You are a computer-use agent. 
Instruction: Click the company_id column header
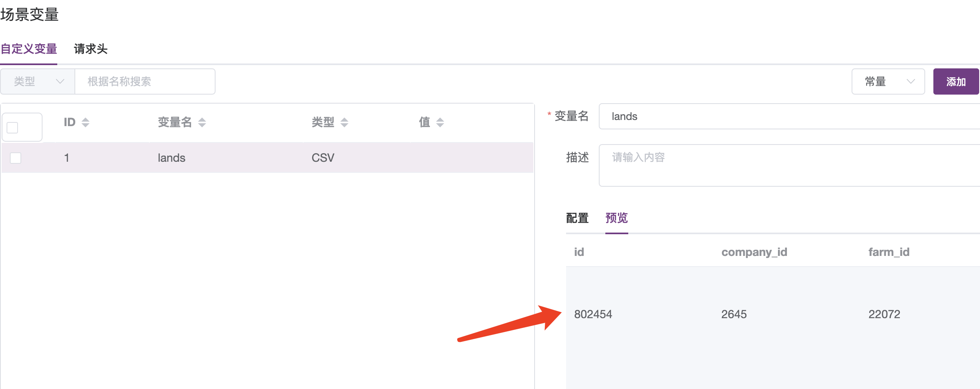754,252
